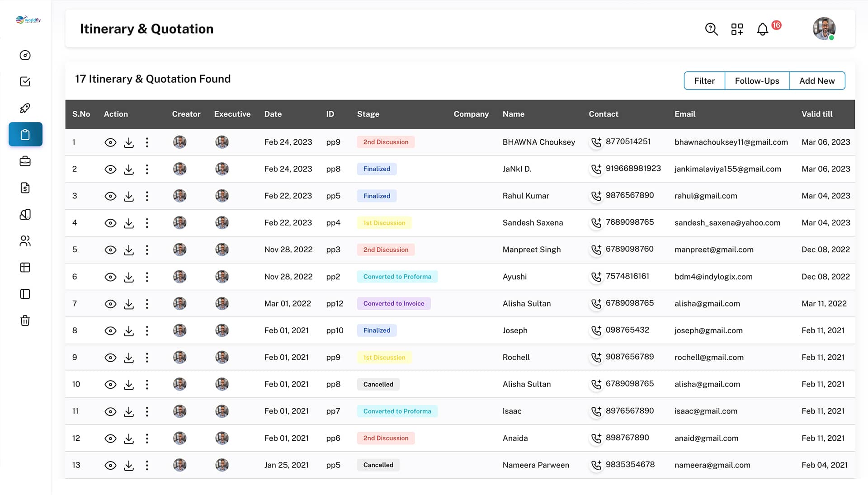The image size is (868, 495).
Task: Click the Add New button
Action: click(x=817, y=81)
